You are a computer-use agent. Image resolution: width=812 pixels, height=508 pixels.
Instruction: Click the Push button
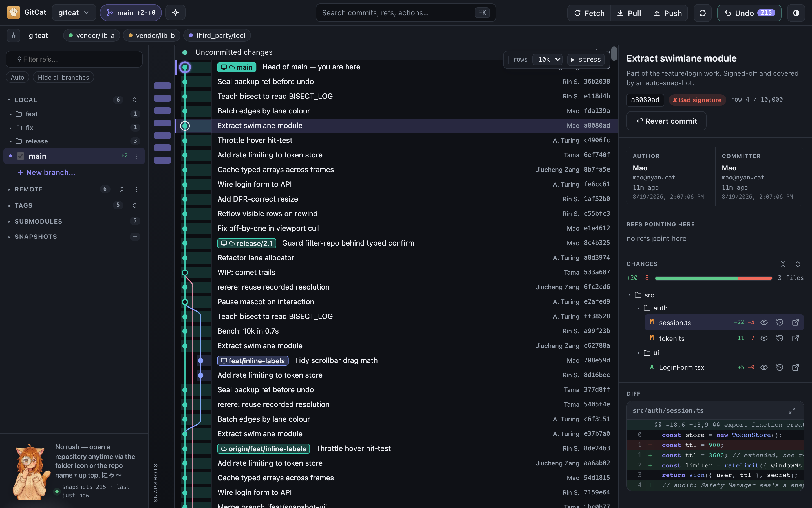[x=667, y=13]
